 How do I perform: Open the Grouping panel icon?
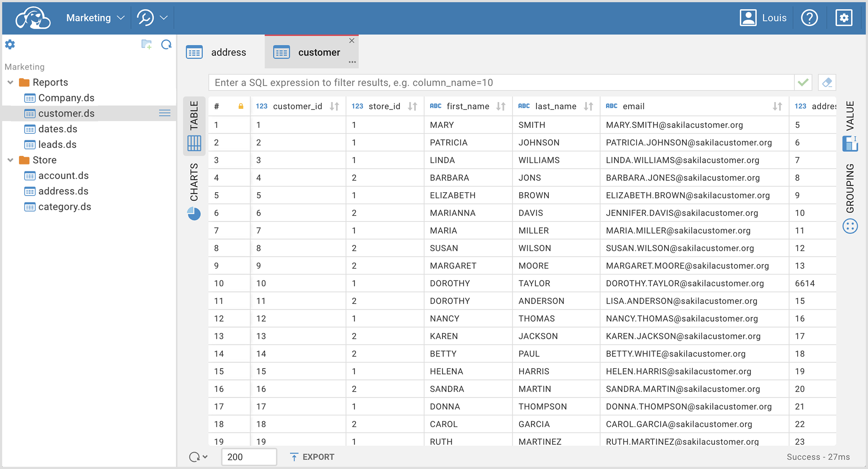pyautogui.click(x=850, y=226)
